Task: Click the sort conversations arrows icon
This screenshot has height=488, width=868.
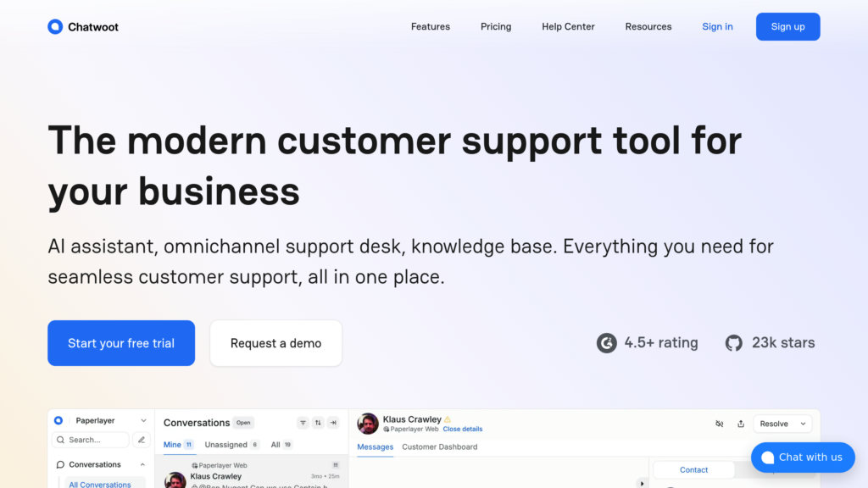Action: [x=318, y=423]
